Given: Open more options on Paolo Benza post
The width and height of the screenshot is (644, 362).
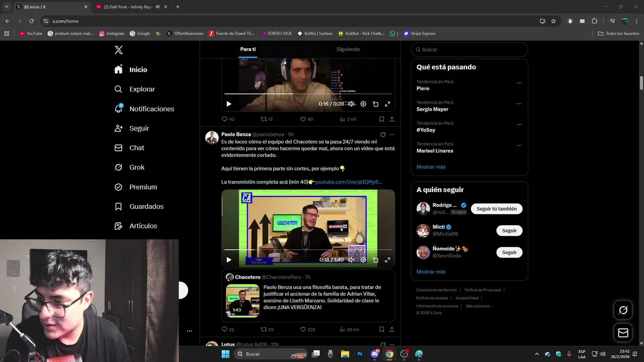Looking at the screenshot, I should [392, 135].
